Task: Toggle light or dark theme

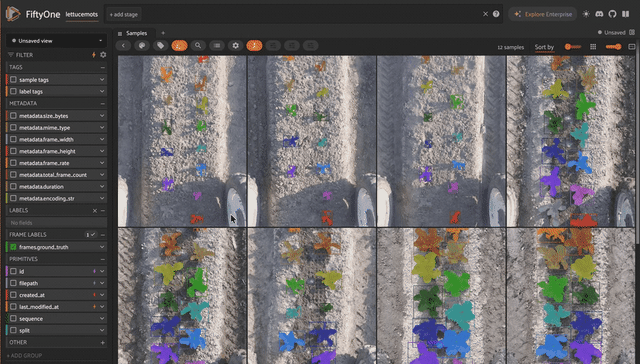Action: (586, 14)
